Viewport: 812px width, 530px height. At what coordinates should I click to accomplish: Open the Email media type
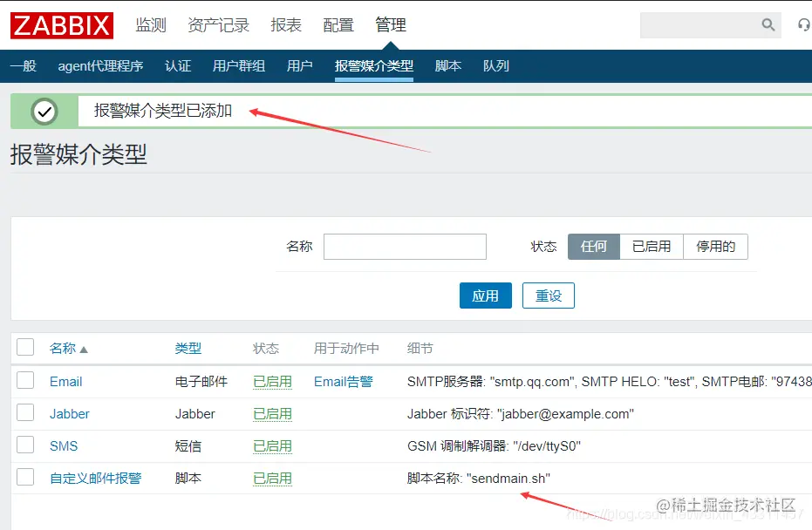click(x=65, y=382)
